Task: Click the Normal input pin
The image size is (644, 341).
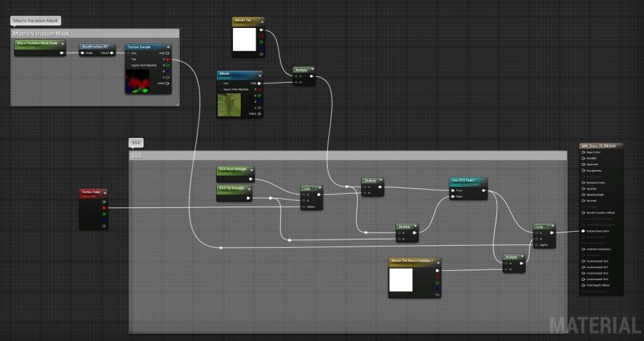Action: tap(583, 201)
